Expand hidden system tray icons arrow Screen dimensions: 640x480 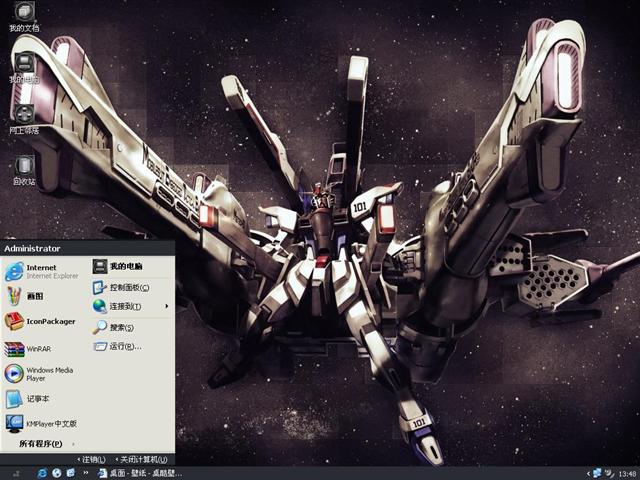point(588,473)
